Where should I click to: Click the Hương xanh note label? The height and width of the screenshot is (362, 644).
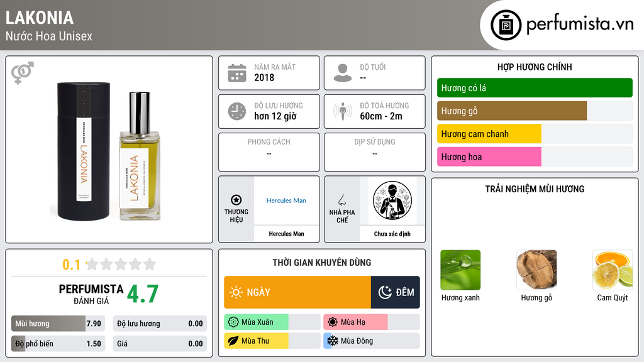tap(460, 297)
